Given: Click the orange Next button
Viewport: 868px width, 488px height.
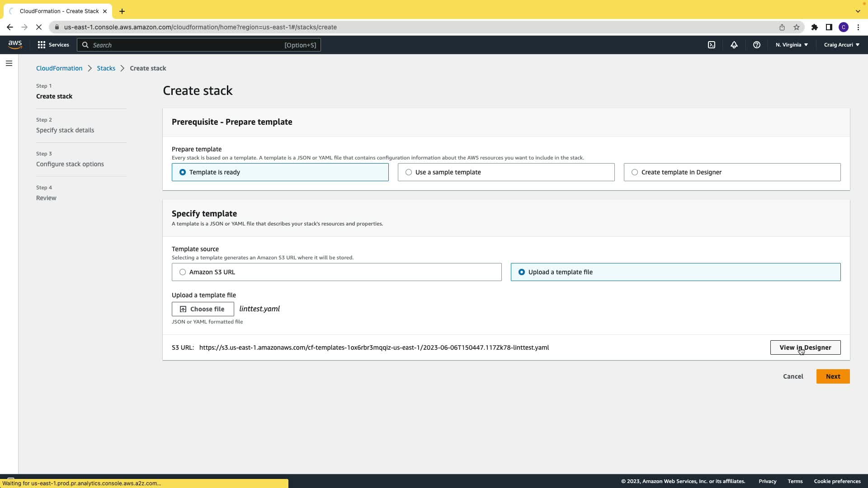Looking at the screenshot, I should click(833, 376).
